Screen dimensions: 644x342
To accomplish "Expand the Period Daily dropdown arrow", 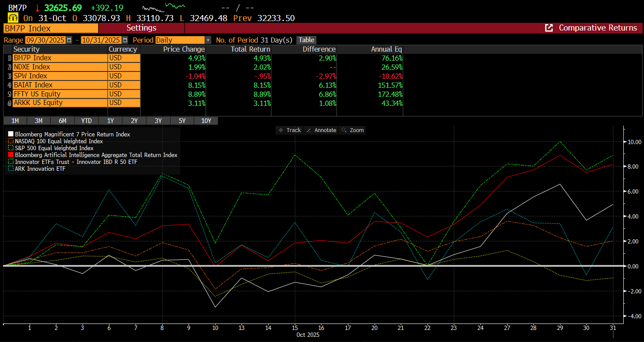I will [208, 40].
